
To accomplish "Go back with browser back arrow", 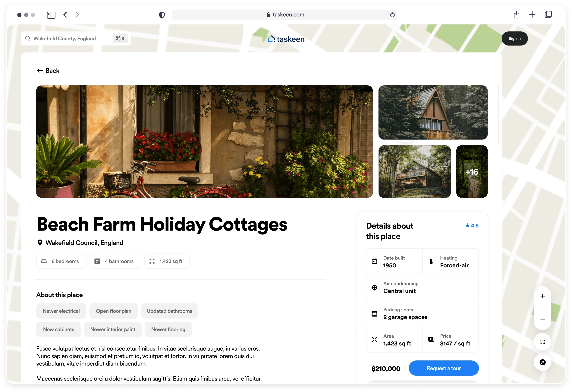I will (x=65, y=15).
